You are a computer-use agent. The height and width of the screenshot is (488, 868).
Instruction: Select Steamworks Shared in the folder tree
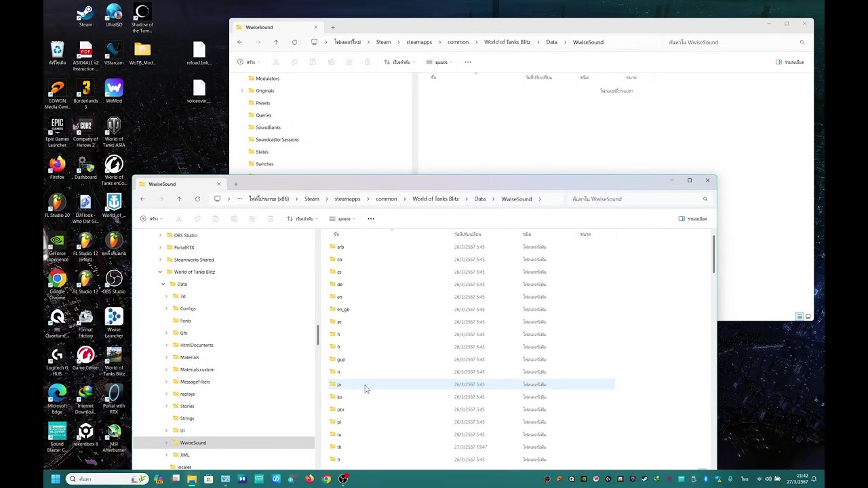point(193,260)
